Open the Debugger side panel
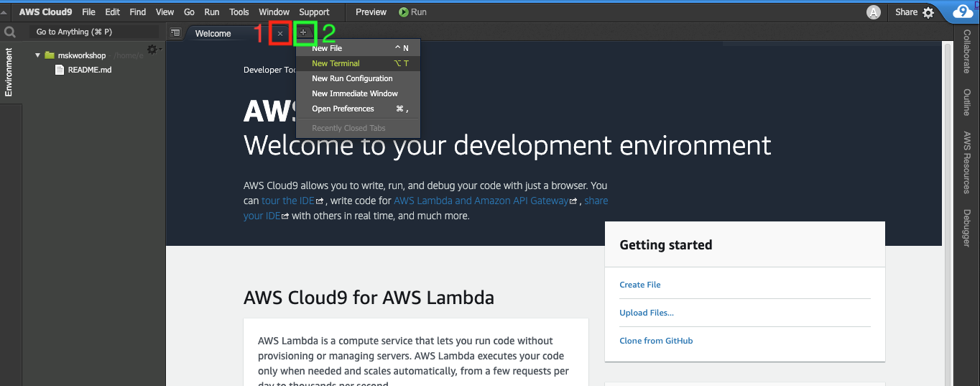 967,228
